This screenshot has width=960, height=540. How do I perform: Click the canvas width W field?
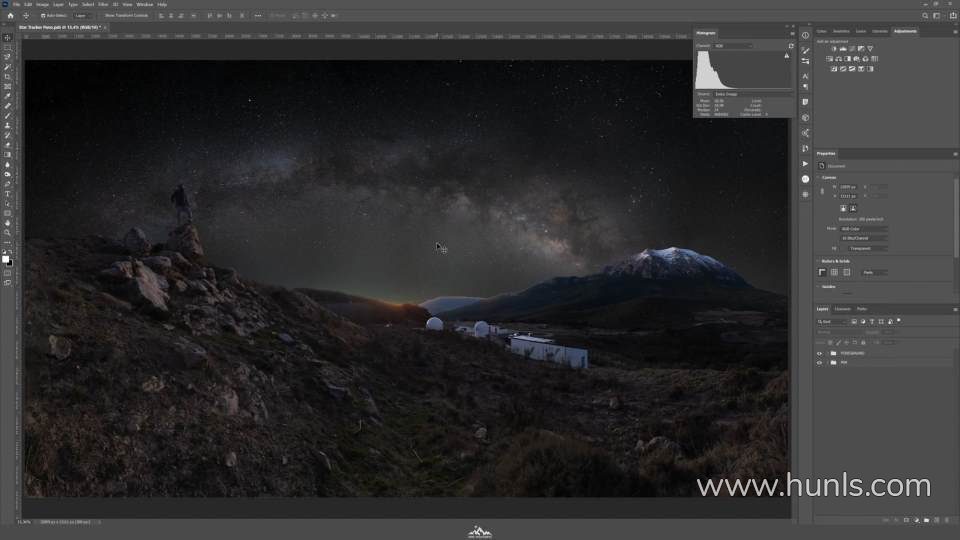pos(848,187)
